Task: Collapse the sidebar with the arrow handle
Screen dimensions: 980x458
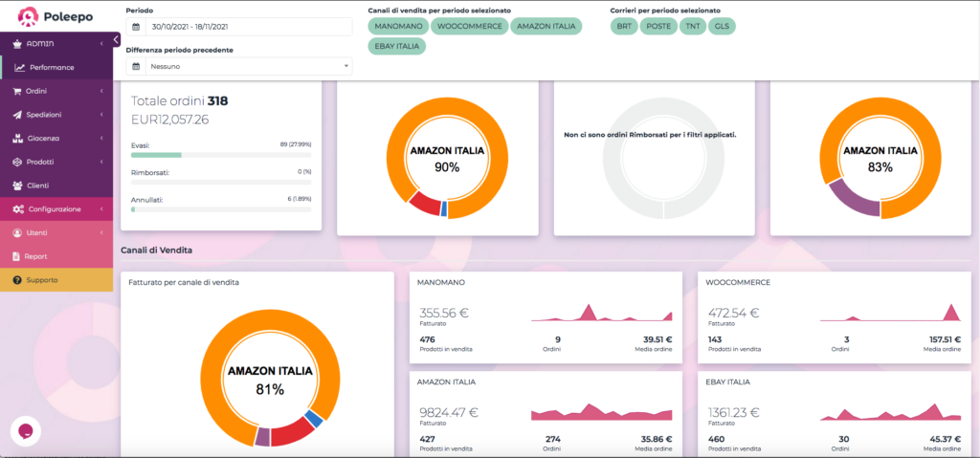Action: point(116,40)
